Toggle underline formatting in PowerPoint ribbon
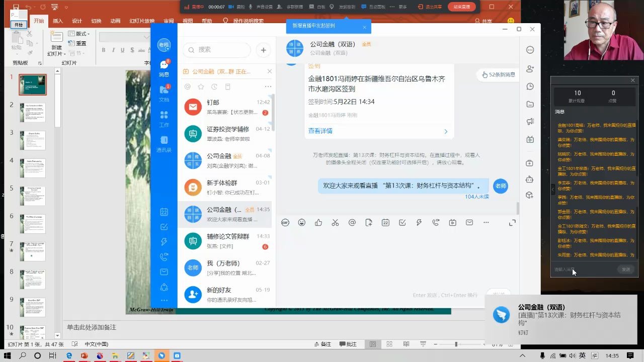The height and width of the screenshot is (362, 644). pyautogui.click(x=122, y=50)
